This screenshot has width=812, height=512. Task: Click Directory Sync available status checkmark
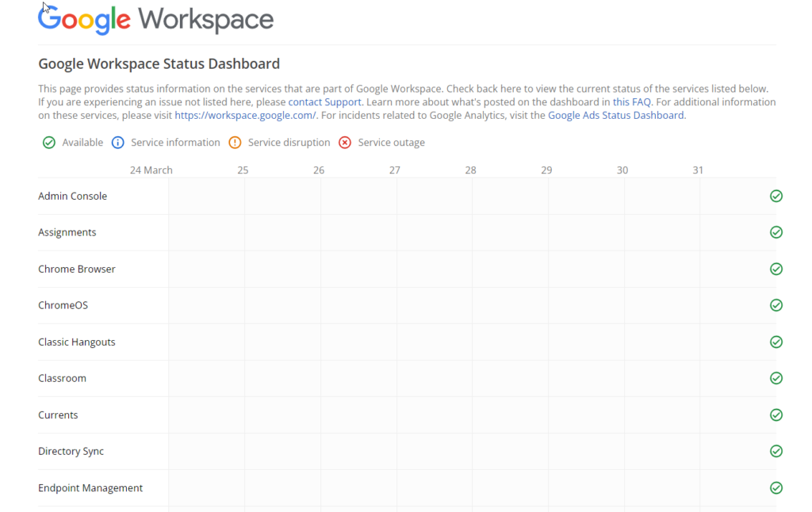coord(776,452)
